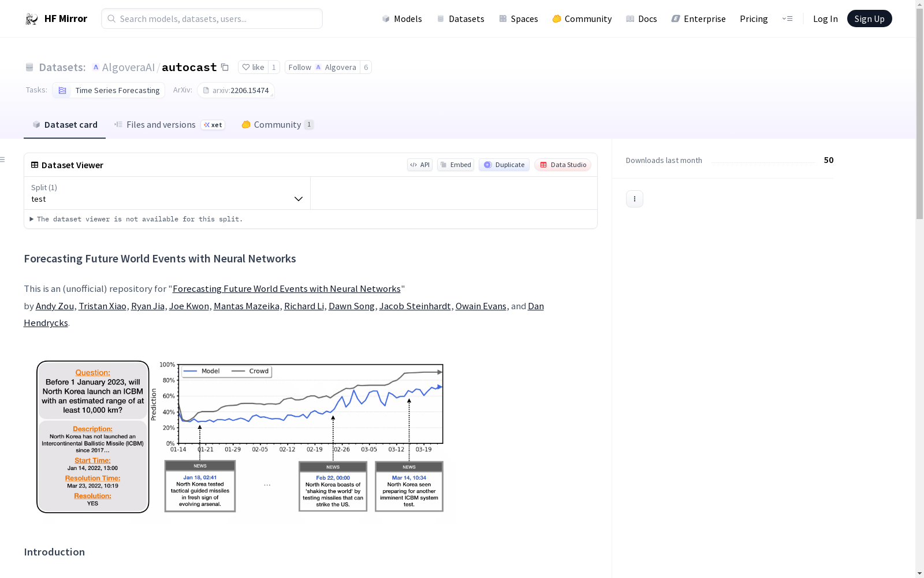Open Spaces in the top navigation
Viewport: 924px width, 578px height.
tap(519, 18)
